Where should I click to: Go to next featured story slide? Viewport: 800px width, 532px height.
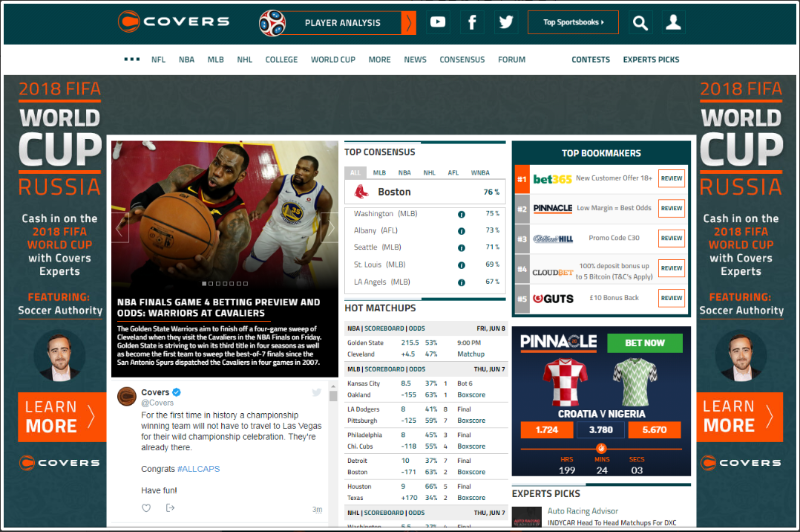point(331,227)
